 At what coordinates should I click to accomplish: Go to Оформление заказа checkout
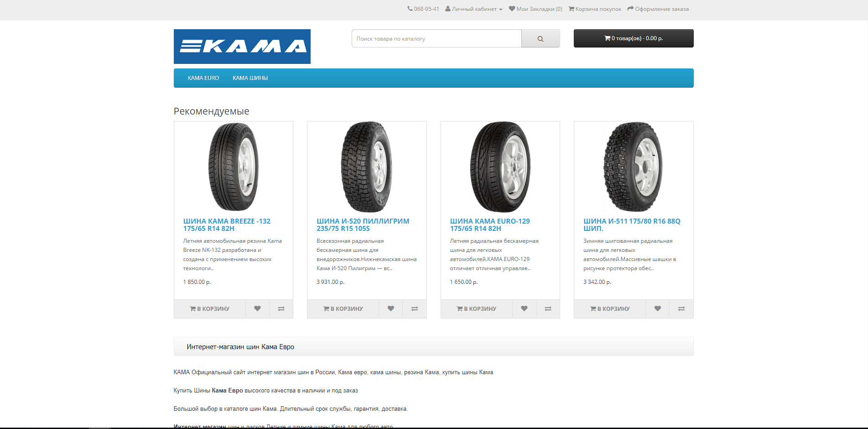pyautogui.click(x=658, y=9)
